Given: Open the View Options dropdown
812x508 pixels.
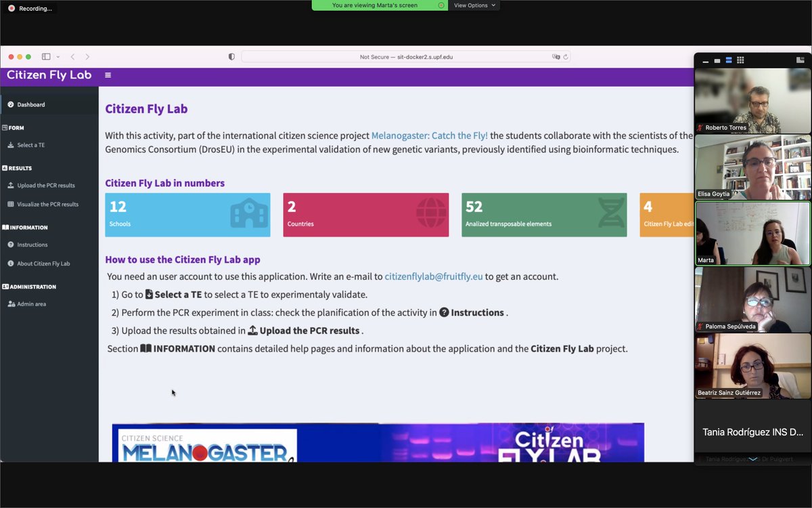Looking at the screenshot, I should coord(474,5).
